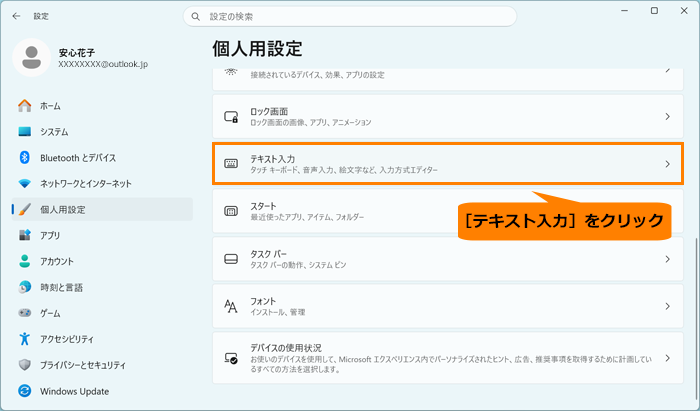
Task: Click the search magnifier icon
Action: tap(196, 17)
